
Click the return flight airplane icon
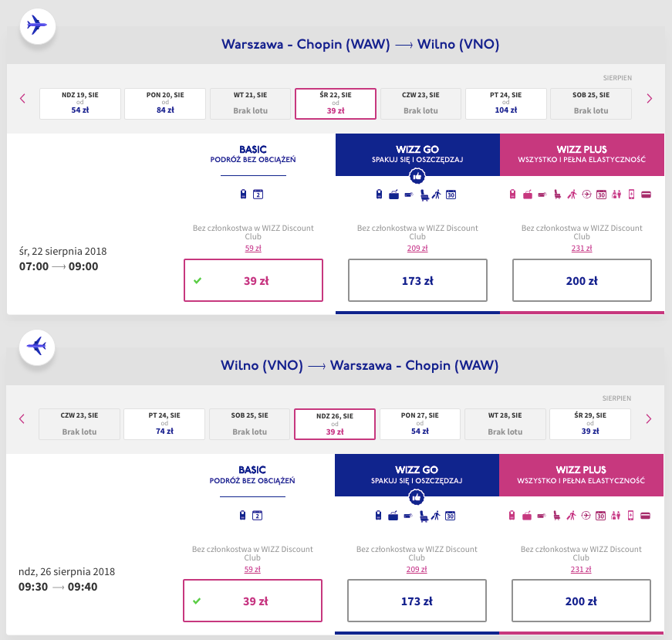37,347
